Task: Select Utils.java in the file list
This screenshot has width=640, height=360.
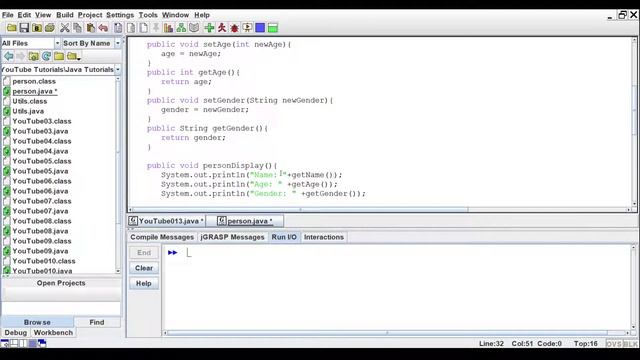Action: (x=28, y=111)
